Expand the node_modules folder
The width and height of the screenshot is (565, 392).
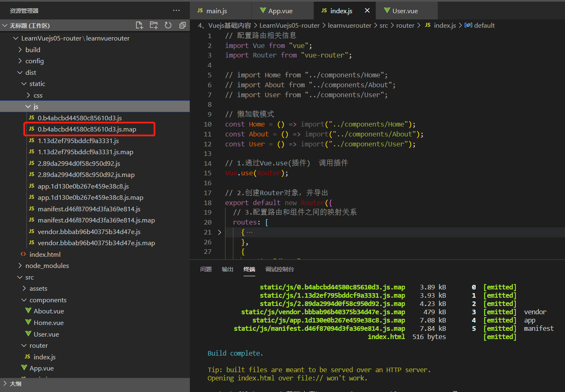click(47, 265)
